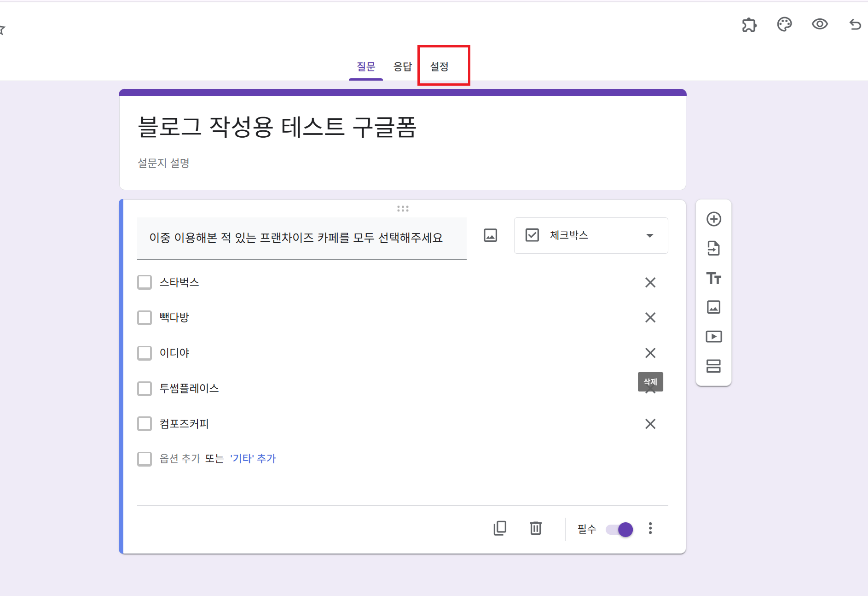Open theme customization palette icon
The image size is (868, 596).
784,24
